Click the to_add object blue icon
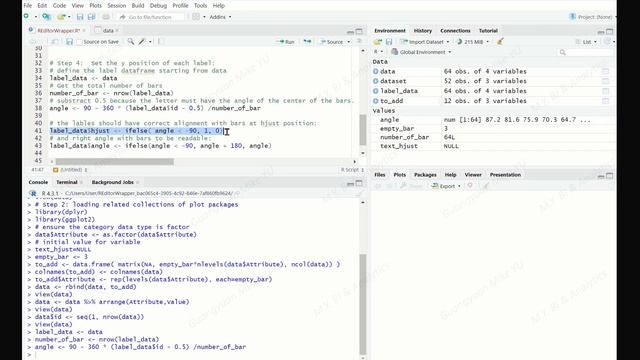The height and width of the screenshot is (360, 640). pos(376,100)
